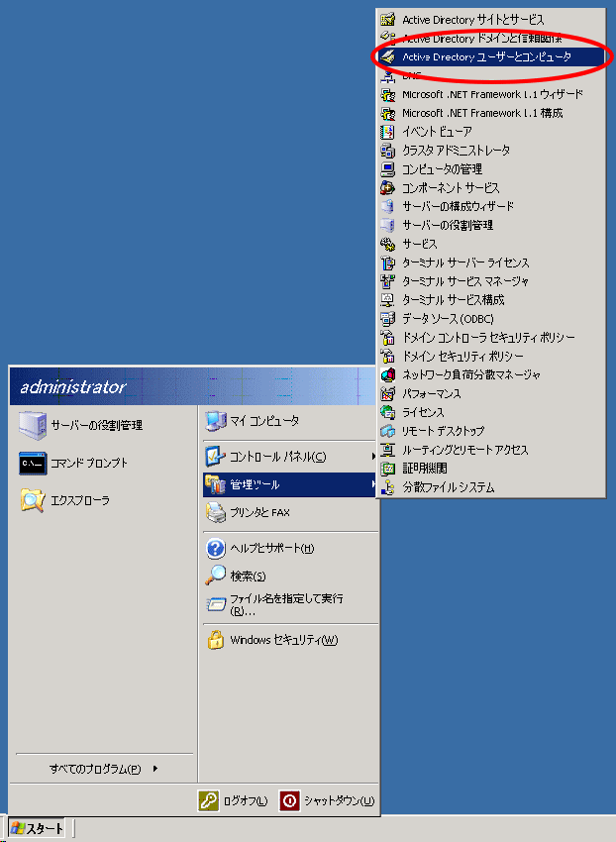The image size is (616, 842).
Task: Launch 分散ファイル システム icon
Action: 388,487
